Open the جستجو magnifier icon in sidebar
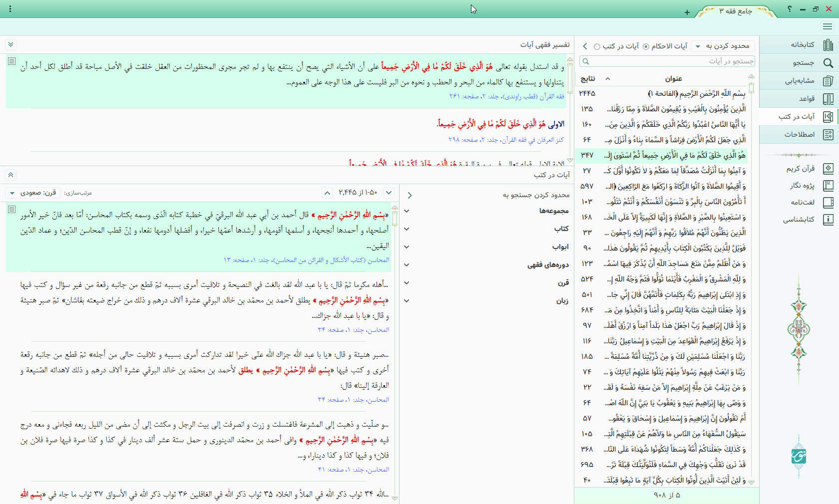839x504 pixels. click(x=828, y=63)
